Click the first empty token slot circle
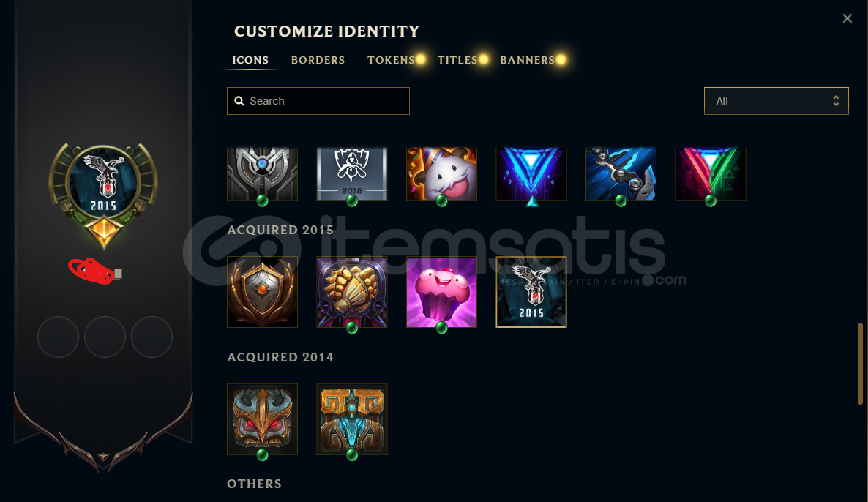The image size is (868, 502). 58,337
